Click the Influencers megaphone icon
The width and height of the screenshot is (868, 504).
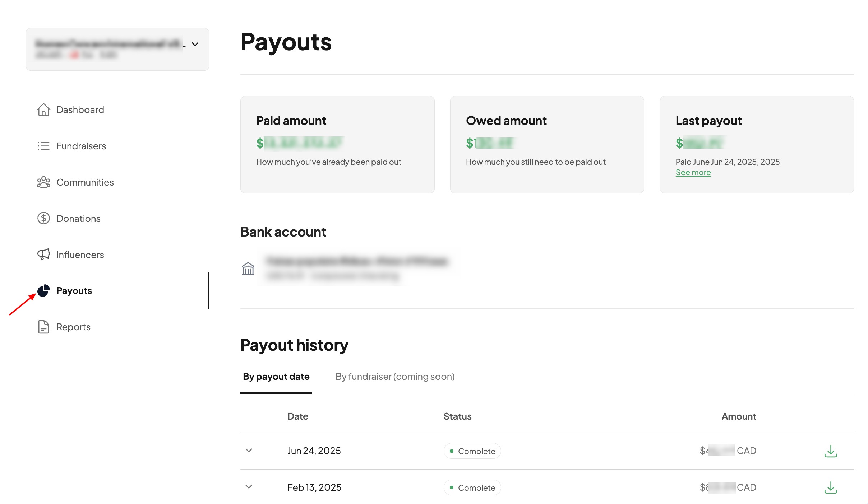tap(43, 255)
